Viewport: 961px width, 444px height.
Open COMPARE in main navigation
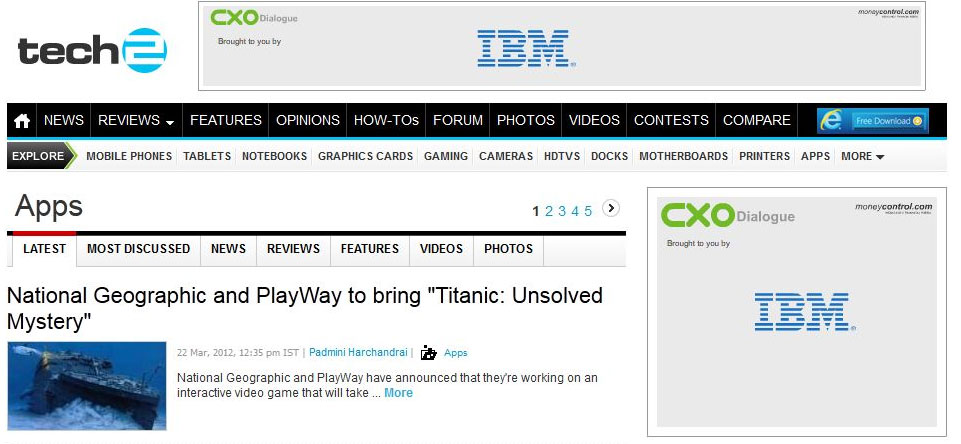tap(756, 120)
